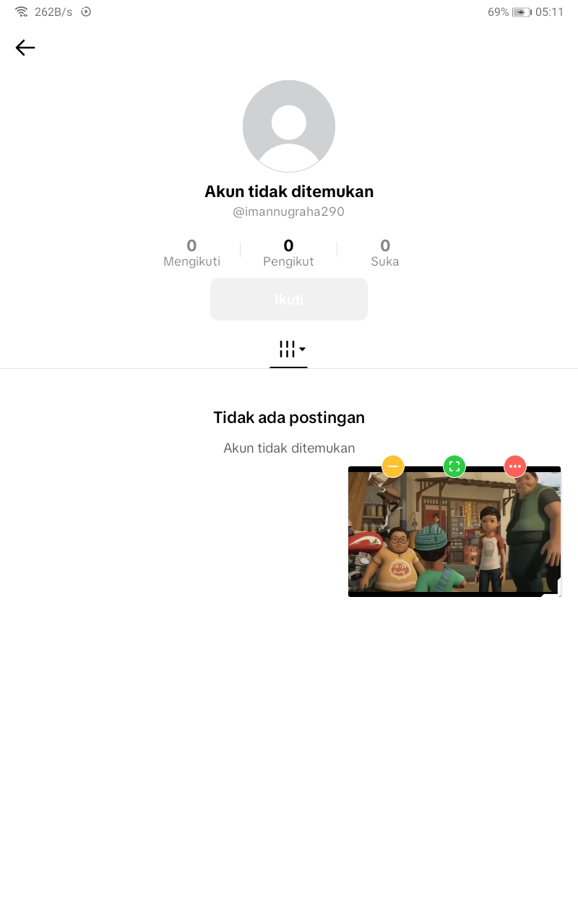Expand the dropdown arrow beside the grid icon
578x924 pixels.
pos(302,349)
